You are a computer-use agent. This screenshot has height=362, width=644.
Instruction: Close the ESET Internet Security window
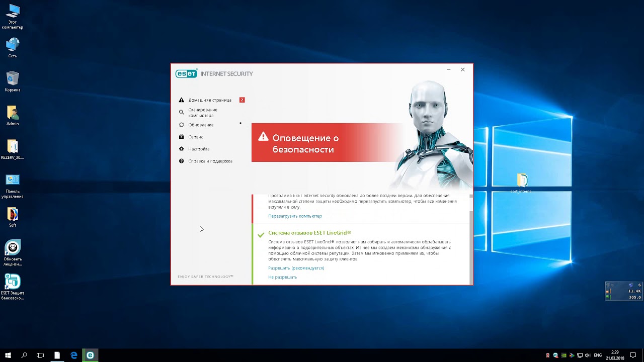(x=463, y=70)
